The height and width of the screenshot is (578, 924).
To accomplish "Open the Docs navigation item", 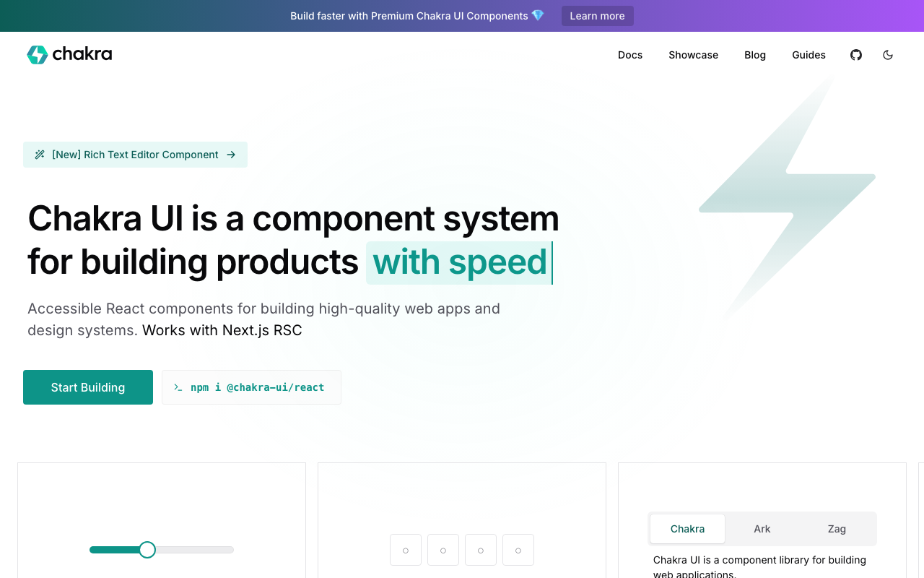I will pyautogui.click(x=629, y=54).
